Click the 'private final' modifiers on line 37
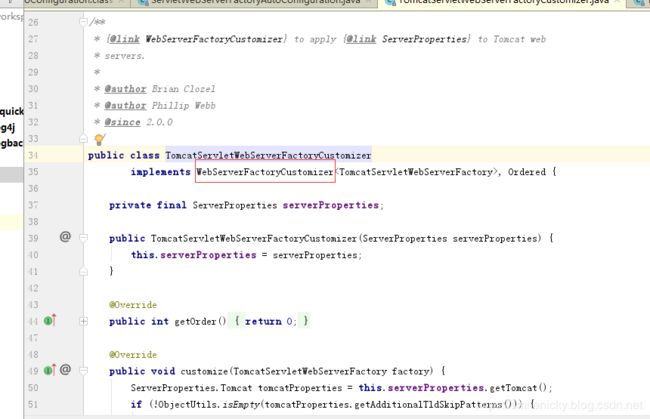Viewport: 650px width, 419px height. [x=148, y=205]
